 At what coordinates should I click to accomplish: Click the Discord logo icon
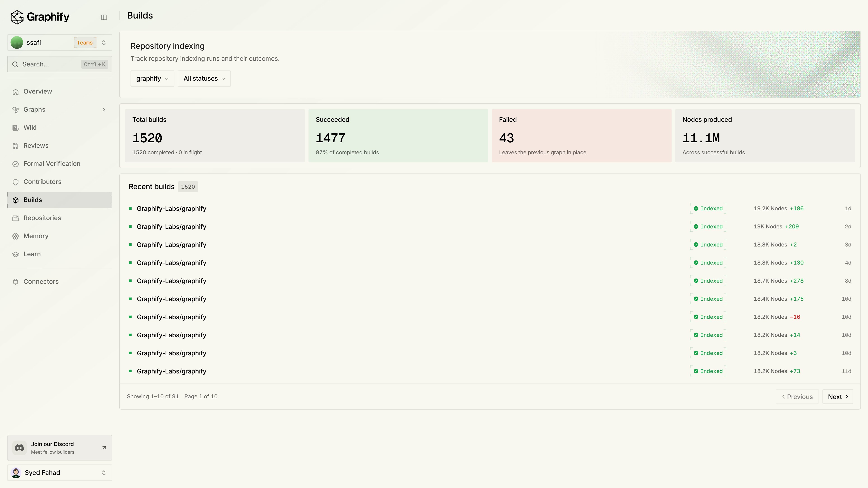(19, 448)
